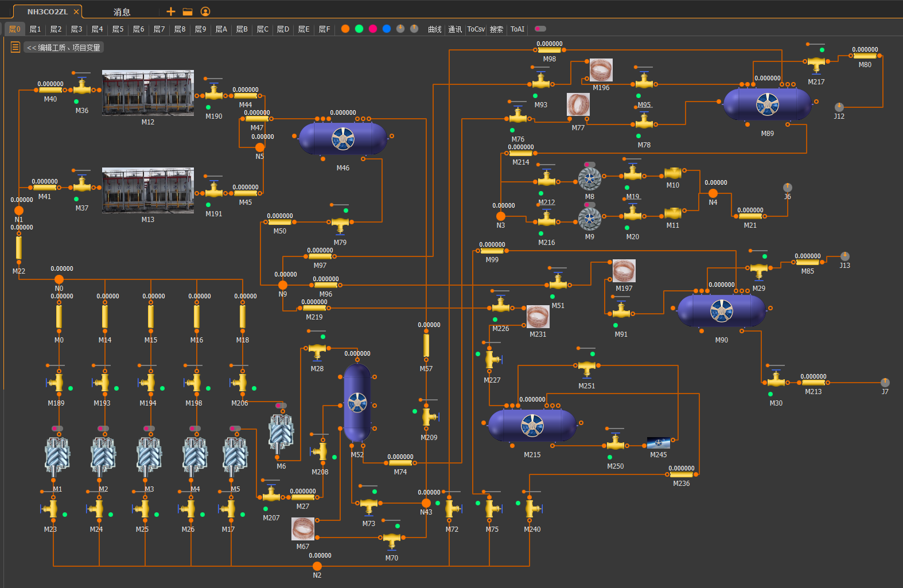
Task: Click the 搜索 button
Action: 497,29
